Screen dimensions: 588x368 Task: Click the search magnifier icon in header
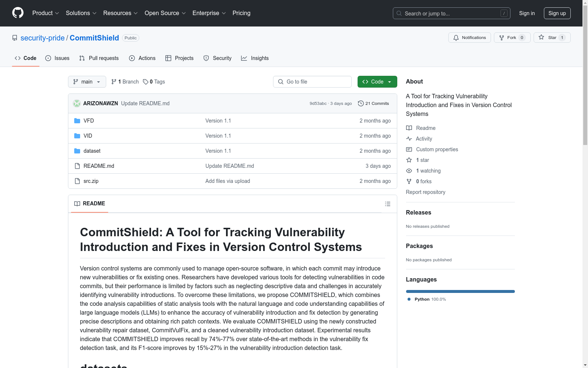click(x=399, y=13)
